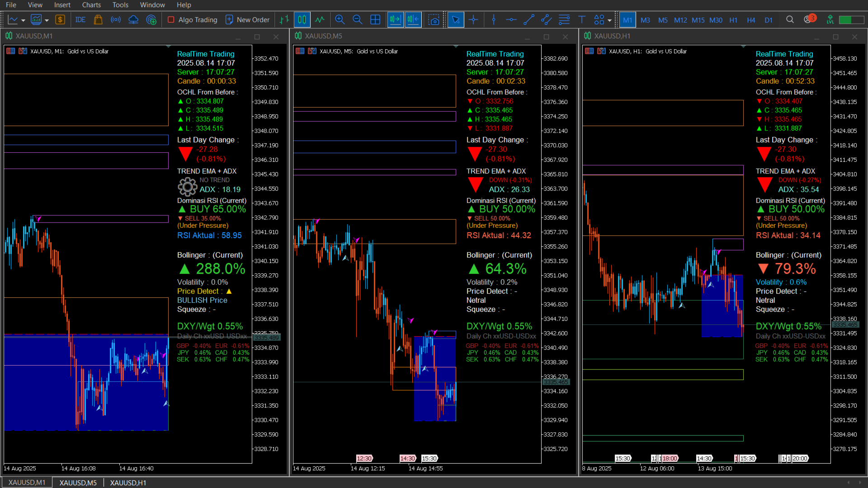The width and height of the screenshot is (868, 488).
Task: Select the D1 timeframe
Action: coord(769,20)
